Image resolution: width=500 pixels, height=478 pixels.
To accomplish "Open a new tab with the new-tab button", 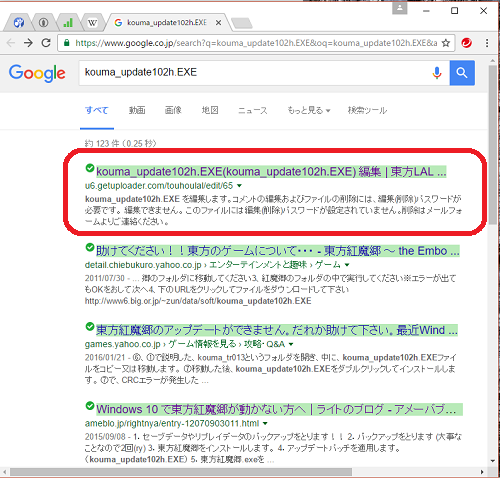I will (242, 23).
